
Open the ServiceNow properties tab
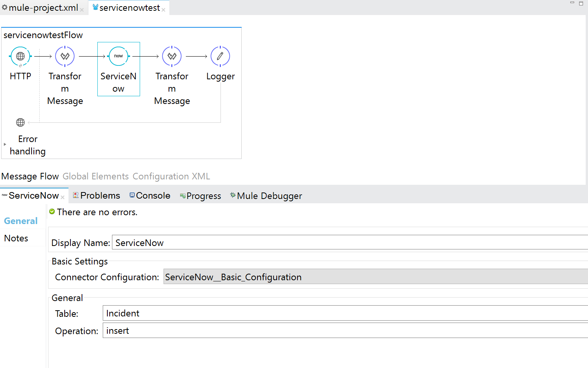(34, 196)
